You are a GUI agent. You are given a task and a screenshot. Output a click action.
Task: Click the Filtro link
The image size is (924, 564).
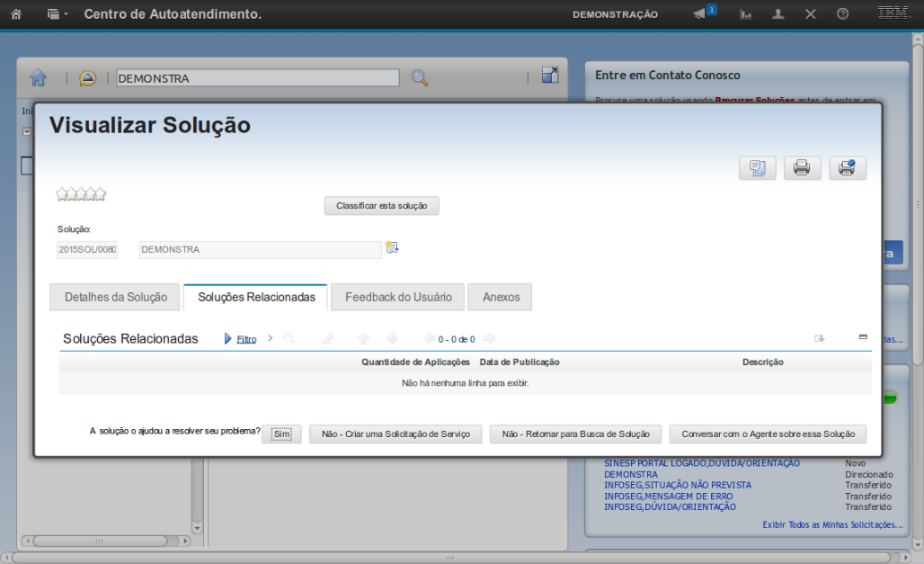(246, 339)
